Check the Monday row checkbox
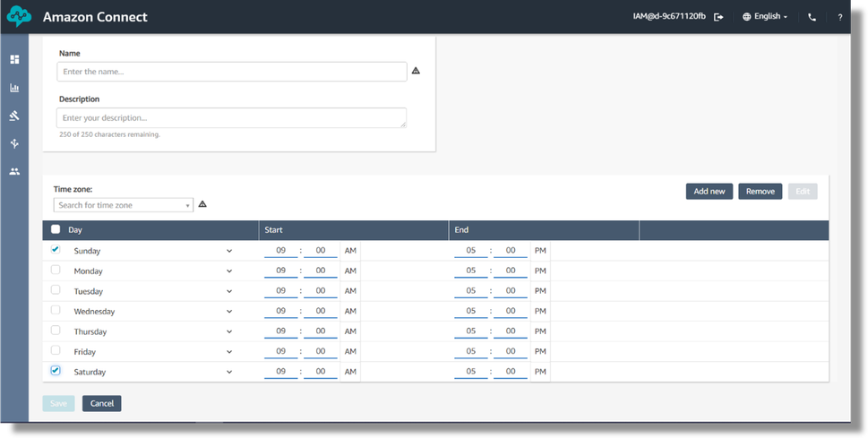 pos(56,270)
